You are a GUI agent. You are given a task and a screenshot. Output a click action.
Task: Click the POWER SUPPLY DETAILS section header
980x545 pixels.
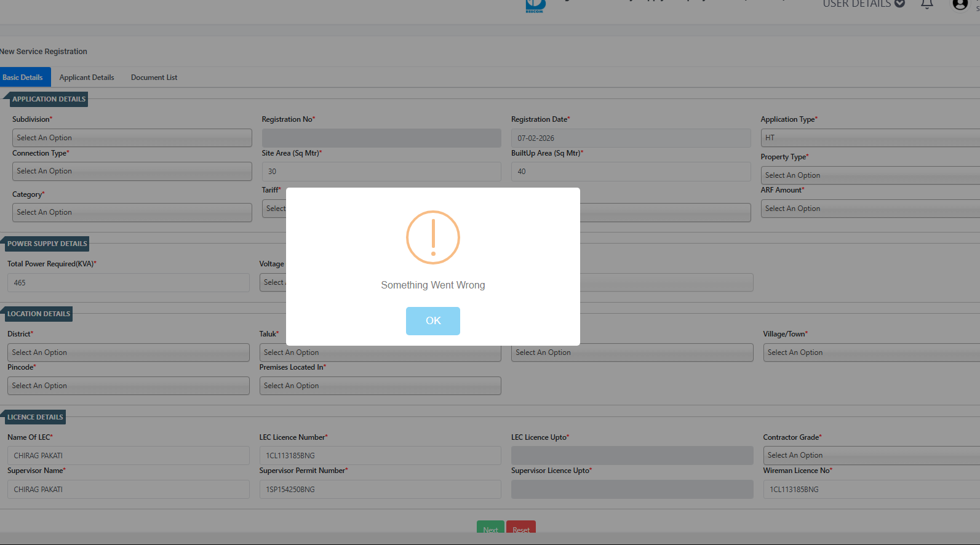[x=47, y=244]
